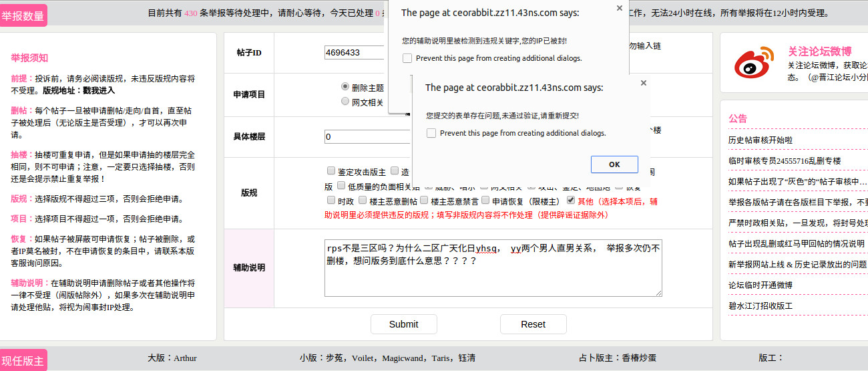Open announcement 新举报网站上线 & 历史记录放出的问题
The height and width of the screenshot is (371, 868).
point(798,265)
